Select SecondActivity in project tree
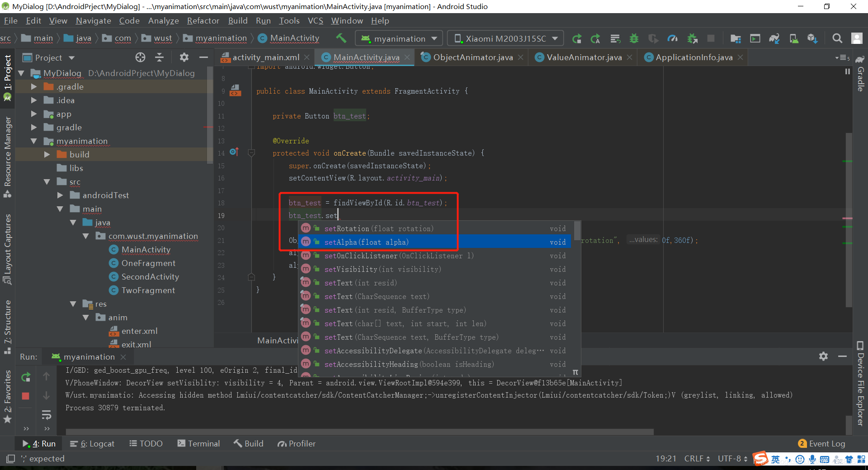Screen dimensions: 868x470 coord(150,276)
